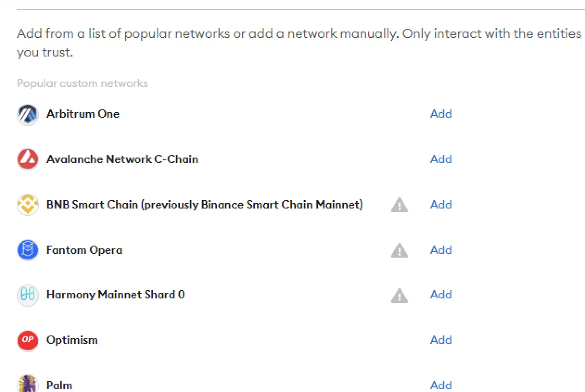The image size is (585, 392).
Task: Click the Optimism OP logo
Action: point(27,341)
